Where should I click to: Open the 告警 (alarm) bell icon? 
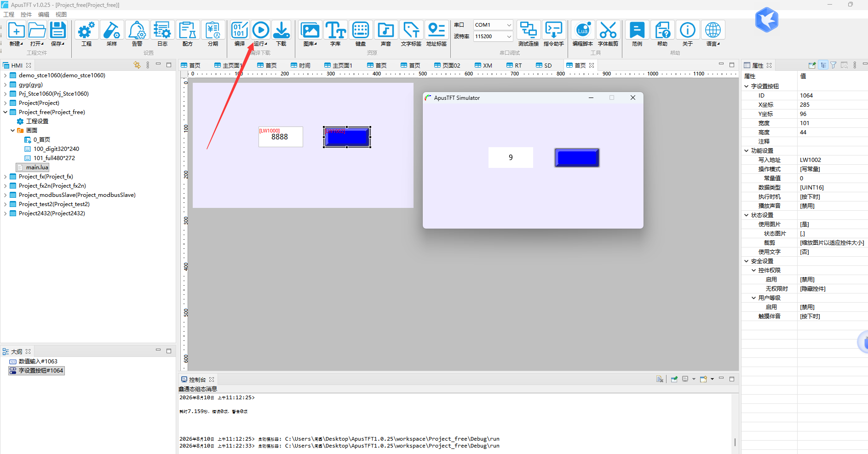point(137,30)
